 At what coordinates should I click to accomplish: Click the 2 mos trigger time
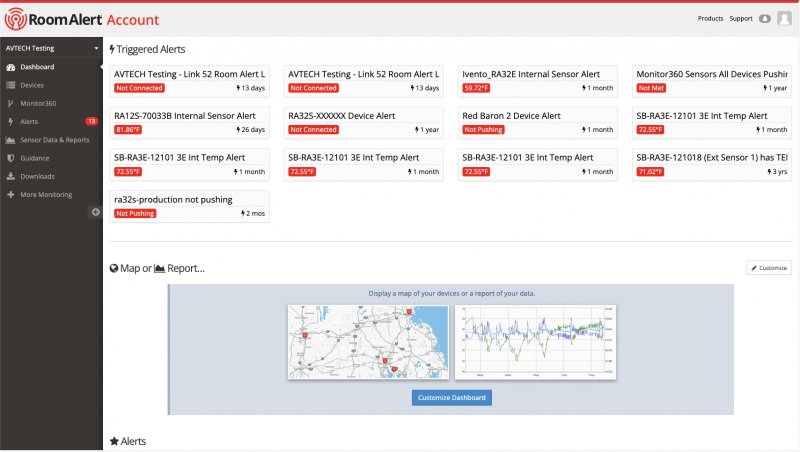click(x=253, y=213)
